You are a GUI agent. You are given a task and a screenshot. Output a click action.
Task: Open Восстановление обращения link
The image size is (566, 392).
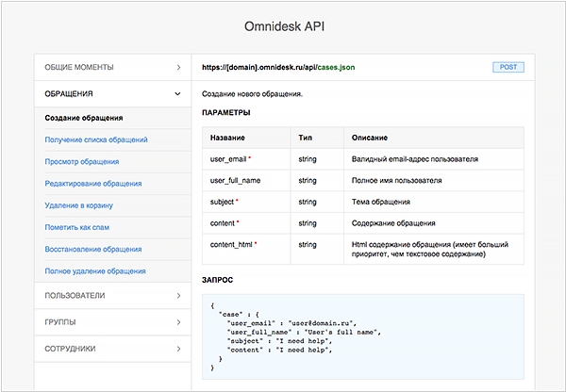[x=93, y=249]
